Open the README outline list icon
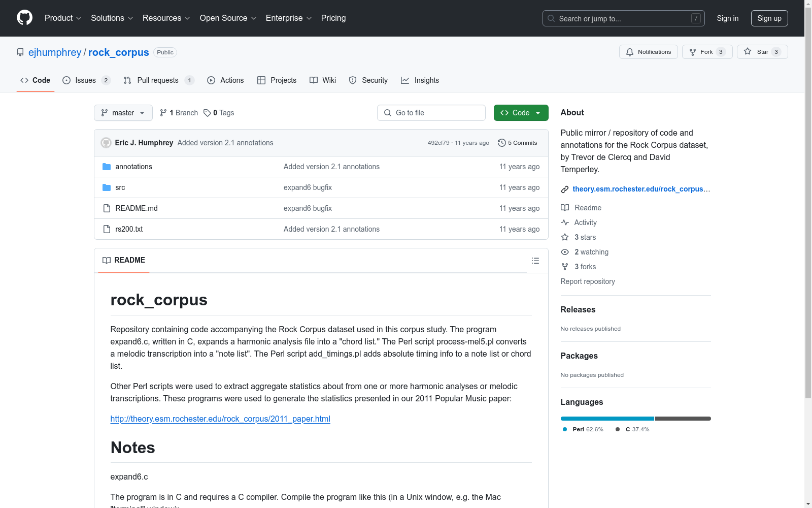The image size is (812, 508). coord(535,261)
